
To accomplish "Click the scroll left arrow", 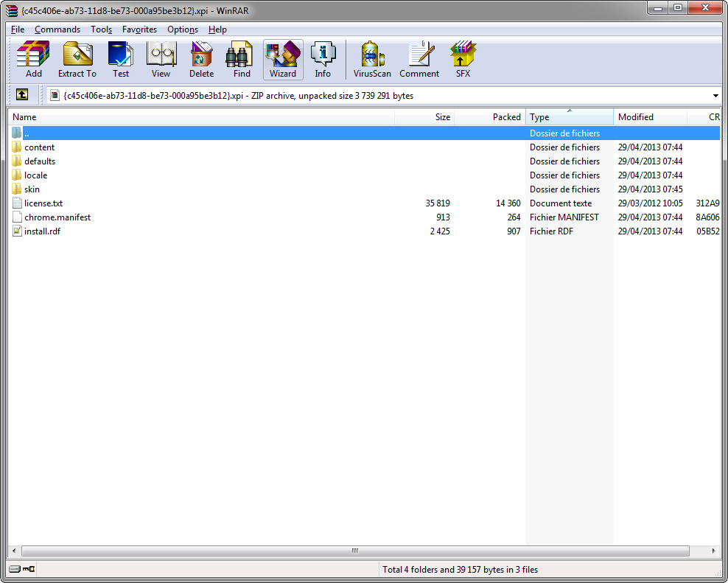I will tap(14, 551).
